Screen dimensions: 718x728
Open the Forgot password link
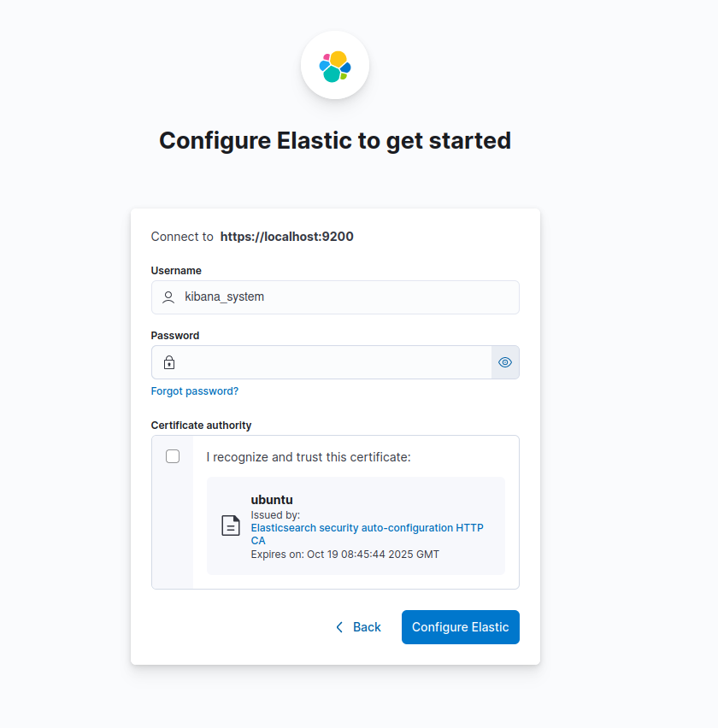pos(195,390)
